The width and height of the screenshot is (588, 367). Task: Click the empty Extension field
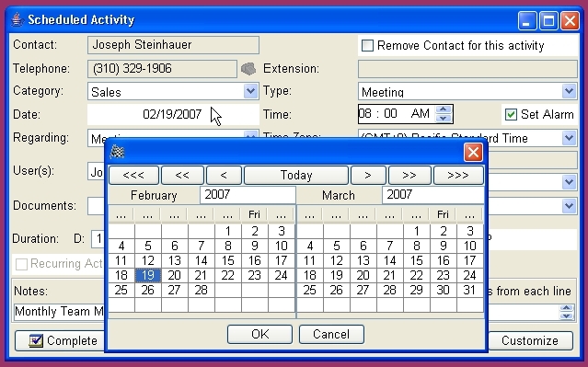coord(467,69)
